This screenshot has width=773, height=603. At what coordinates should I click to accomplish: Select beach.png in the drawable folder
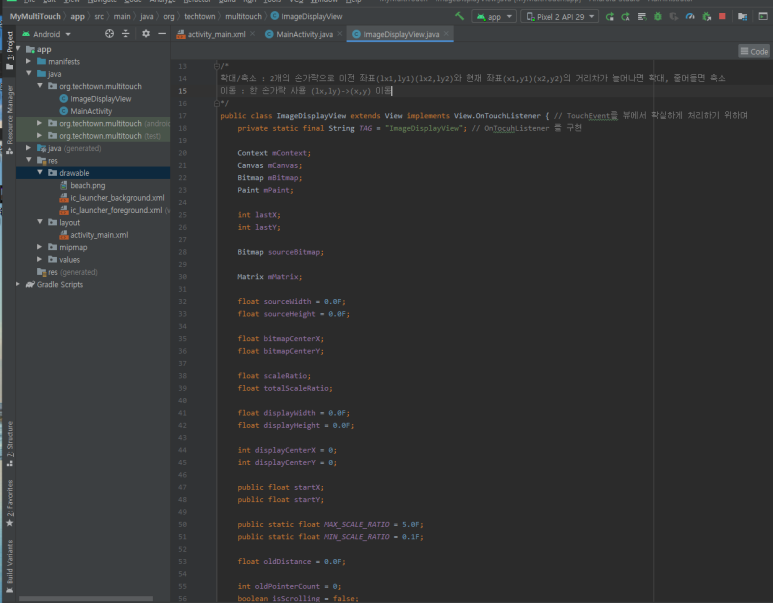[87, 185]
